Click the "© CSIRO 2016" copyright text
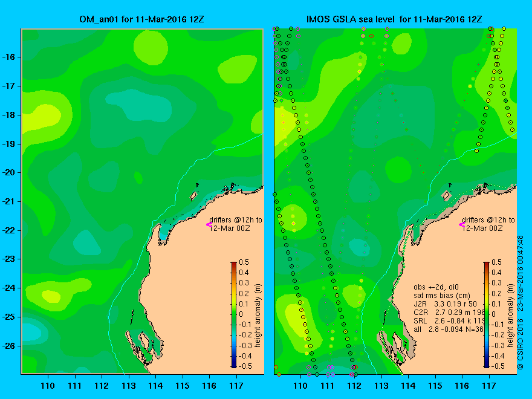 tap(520, 344)
